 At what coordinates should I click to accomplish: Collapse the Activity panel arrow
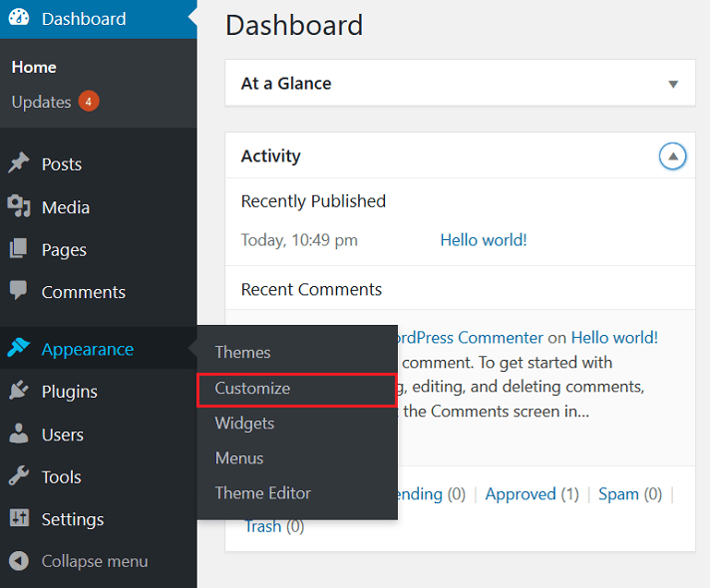673,156
